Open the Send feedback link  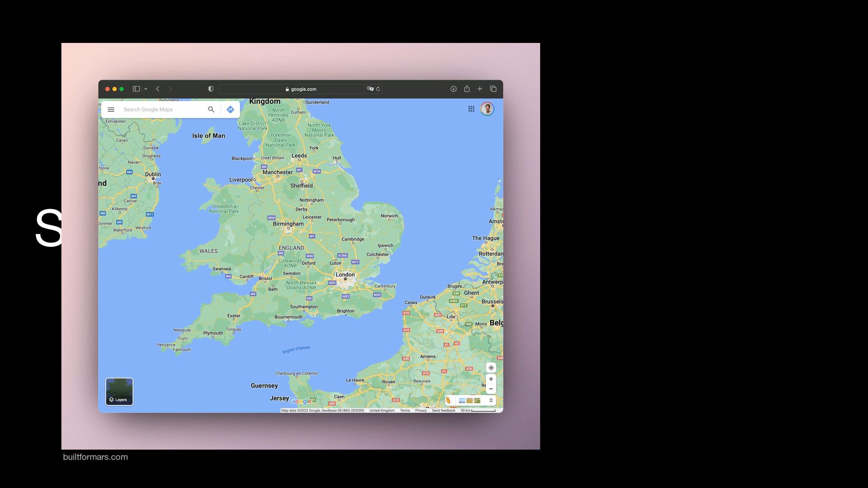click(x=443, y=411)
